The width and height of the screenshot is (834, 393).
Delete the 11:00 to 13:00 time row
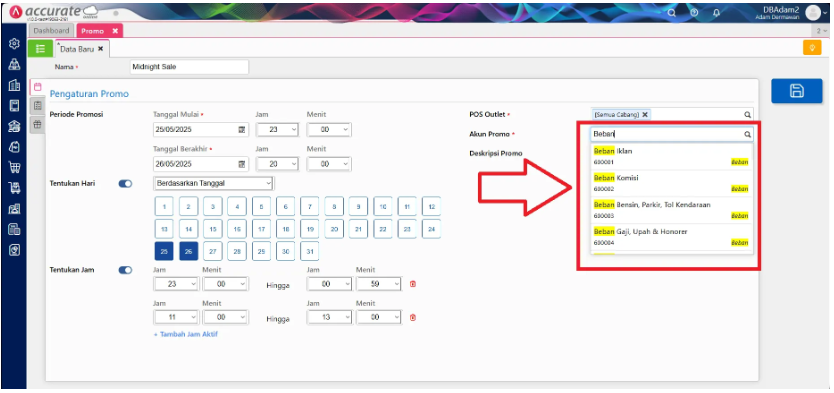[413, 317]
